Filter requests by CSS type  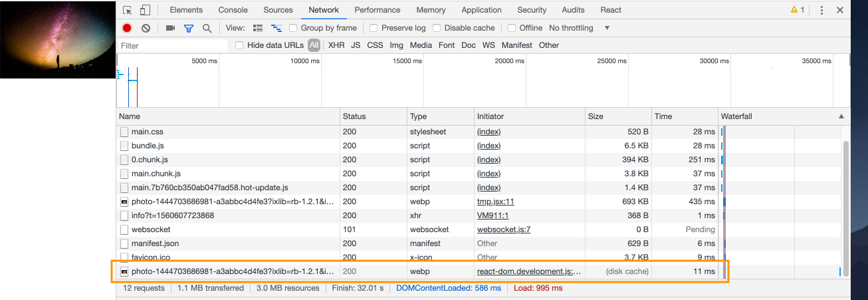375,45
